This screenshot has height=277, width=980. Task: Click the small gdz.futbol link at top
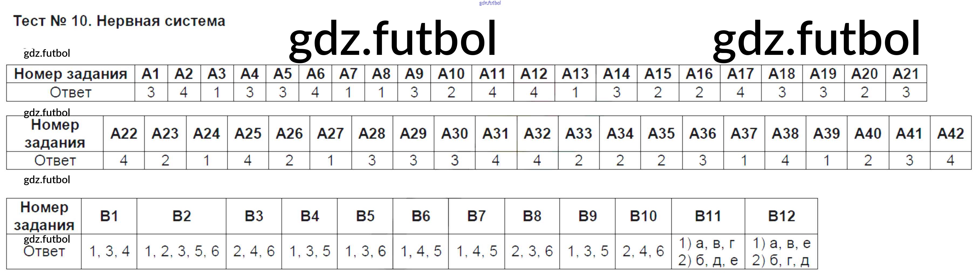(490, 3)
